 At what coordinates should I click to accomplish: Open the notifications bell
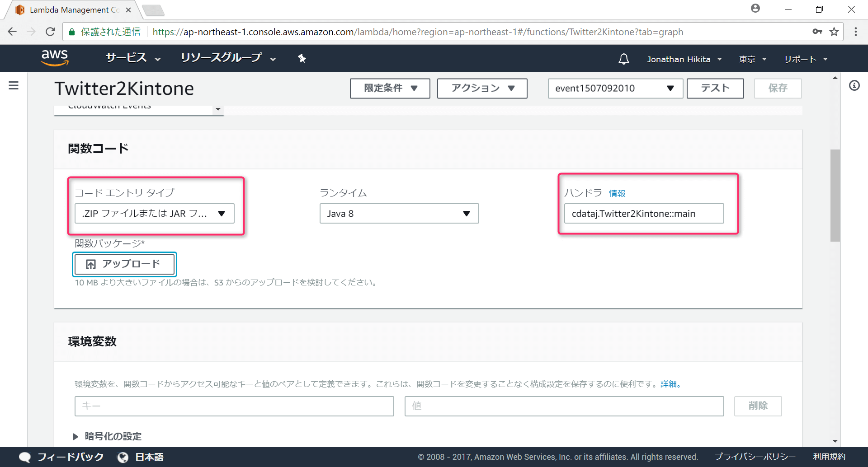[x=624, y=59]
